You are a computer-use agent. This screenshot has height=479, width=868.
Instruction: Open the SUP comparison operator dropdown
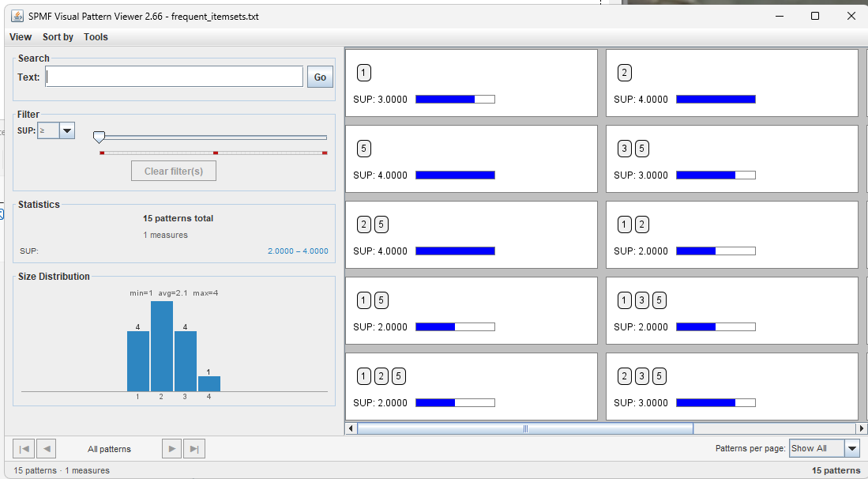tap(67, 130)
